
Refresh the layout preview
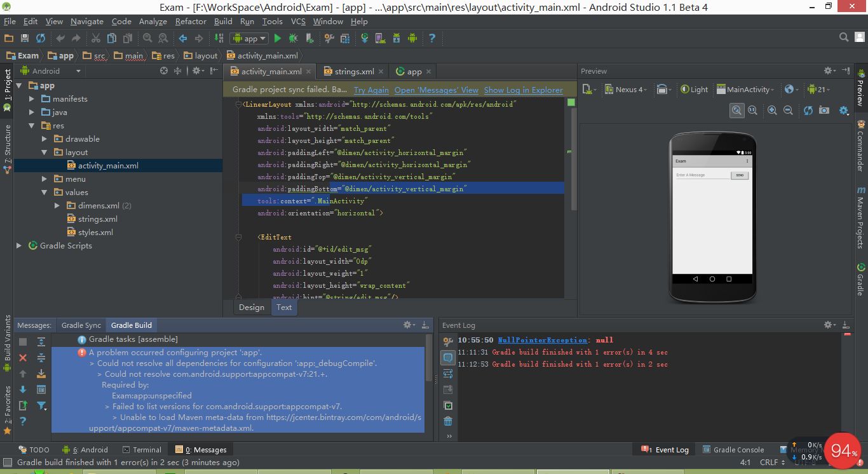pyautogui.click(x=807, y=110)
